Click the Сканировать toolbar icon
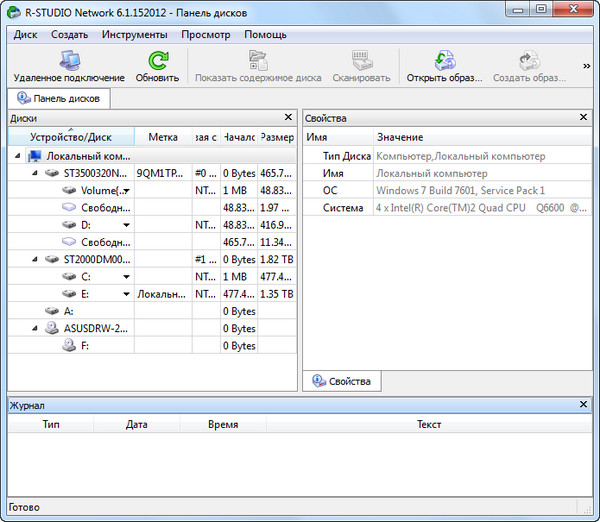The width and height of the screenshot is (600, 522). [x=362, y=61]
